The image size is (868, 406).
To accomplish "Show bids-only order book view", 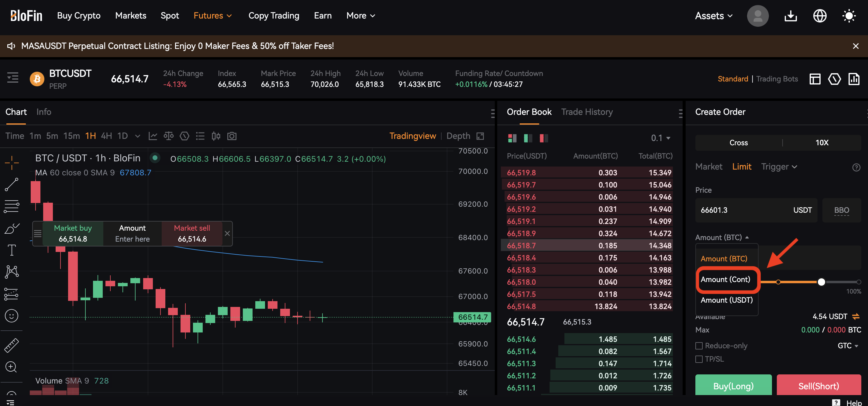I will 528,138.
